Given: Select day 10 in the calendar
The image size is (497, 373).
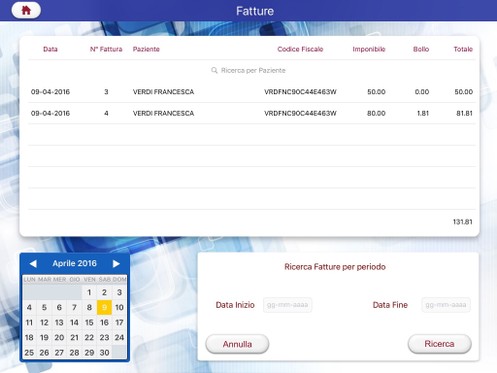Looking at the screenshot, I should click(119, 307).
